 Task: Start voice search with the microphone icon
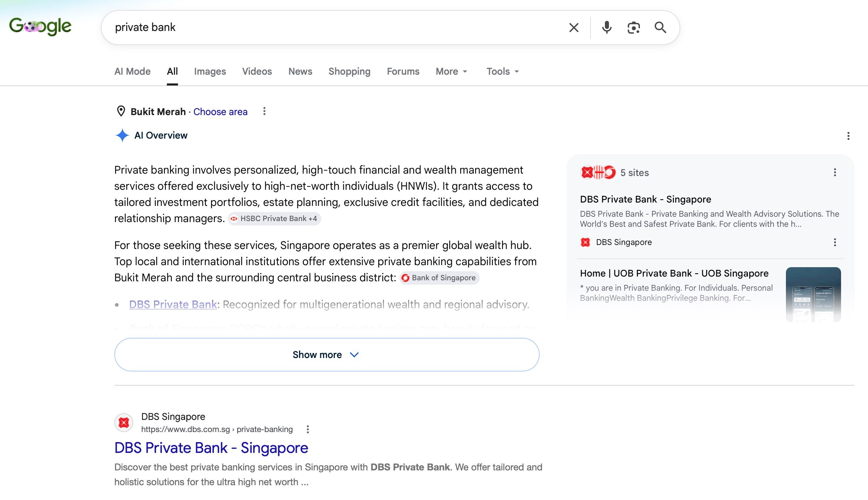(x=607, y=28)
